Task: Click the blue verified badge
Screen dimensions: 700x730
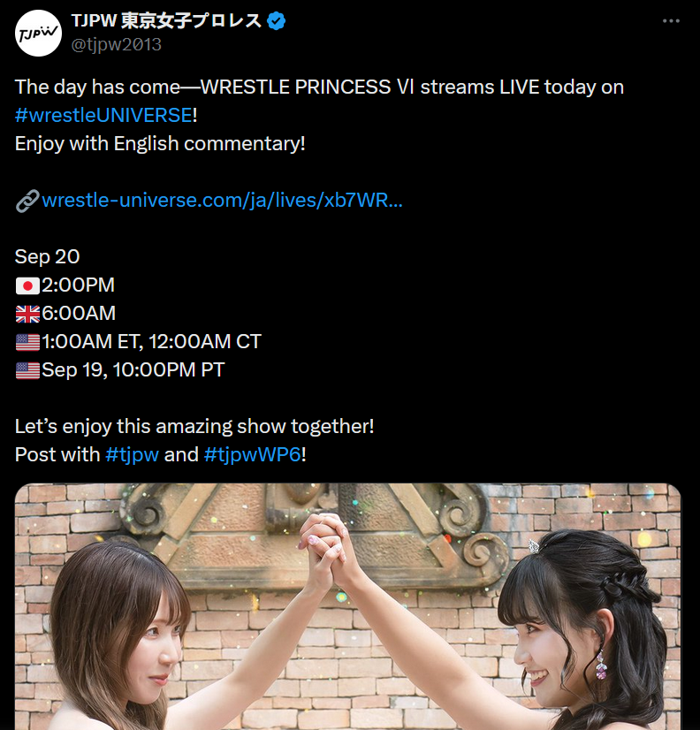Action: (x=276, y=21)
